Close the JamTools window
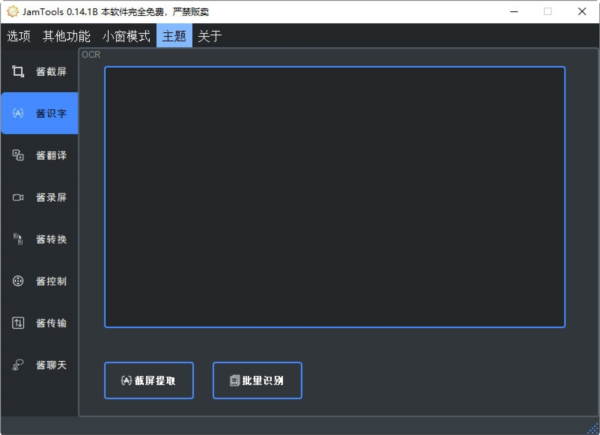This screenshot has width=600, height=435. tap(582, 11)
